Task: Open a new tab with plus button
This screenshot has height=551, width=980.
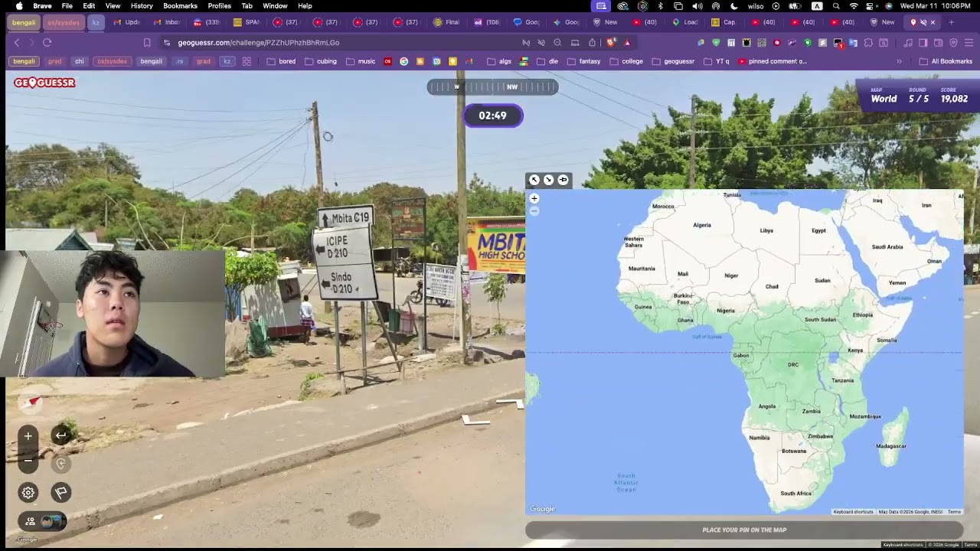Action: click(952, 22)
